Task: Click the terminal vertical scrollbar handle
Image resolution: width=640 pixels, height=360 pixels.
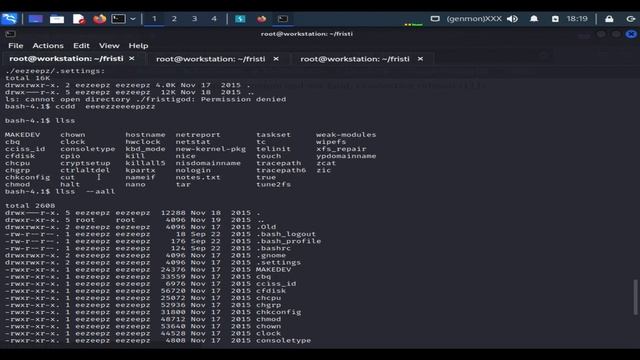Action: [x=635, y=297]
